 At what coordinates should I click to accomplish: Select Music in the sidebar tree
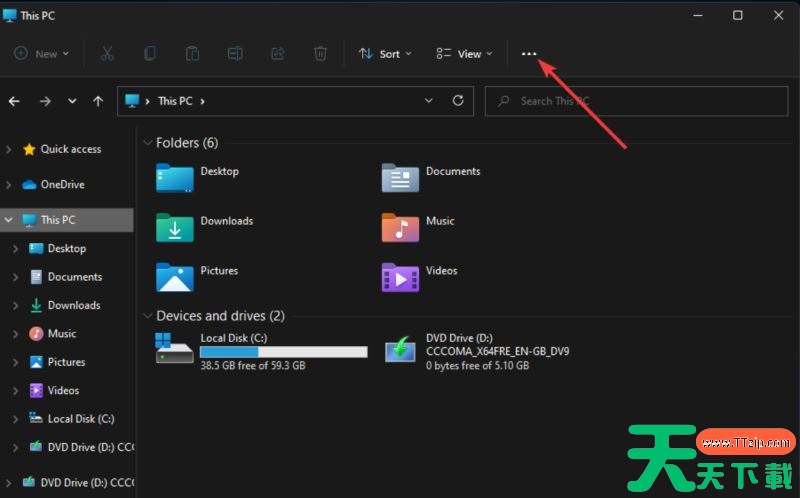tap(62, 334)
